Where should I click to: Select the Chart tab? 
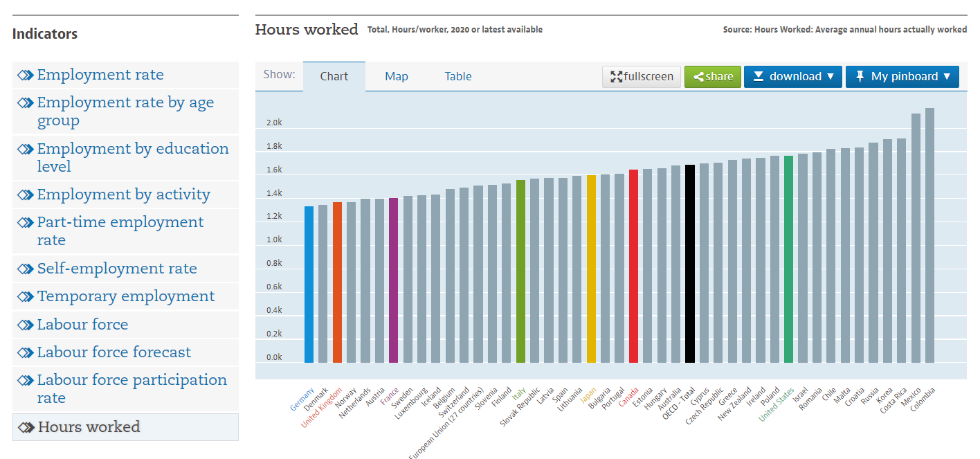[334, 77]
